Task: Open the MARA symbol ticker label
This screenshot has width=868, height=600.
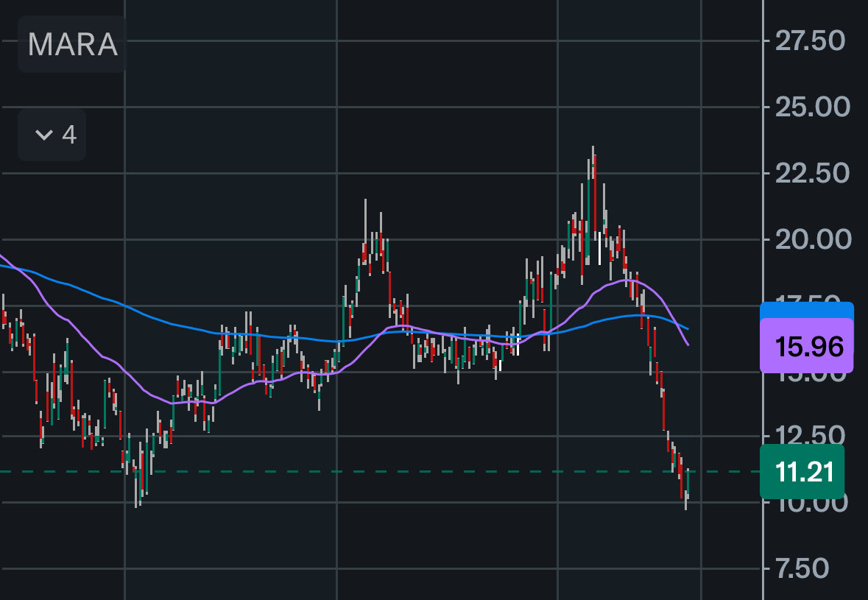Action: click(x=71, y=45)
